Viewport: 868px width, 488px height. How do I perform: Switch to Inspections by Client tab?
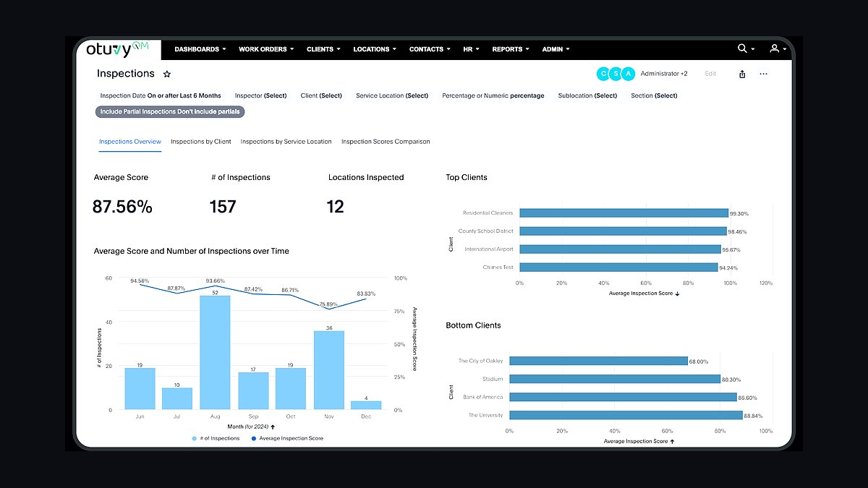201,142
